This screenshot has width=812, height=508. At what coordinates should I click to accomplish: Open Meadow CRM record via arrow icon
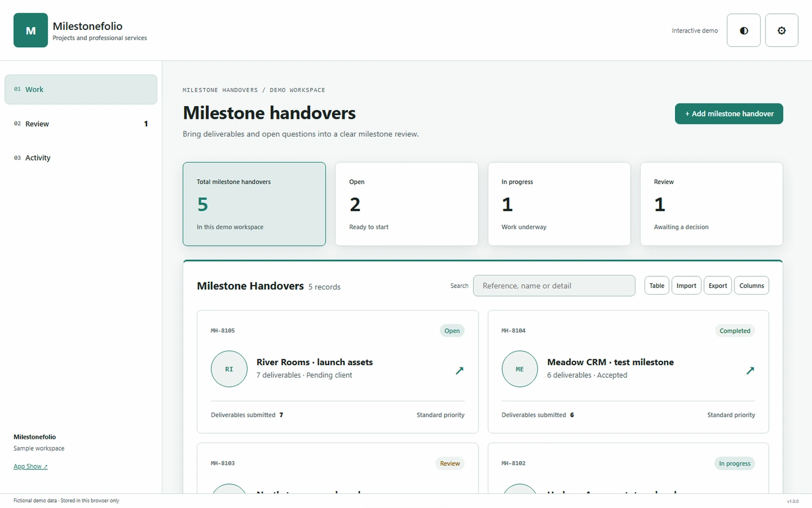pos(750,370)
